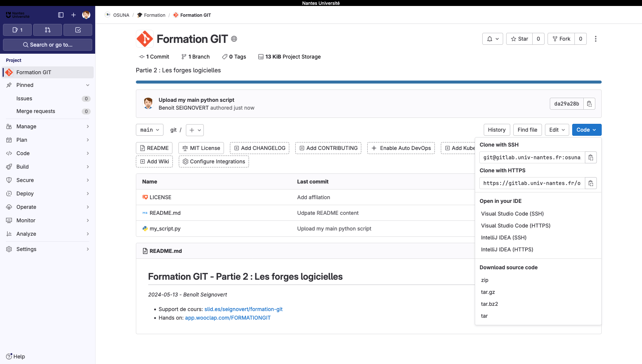Open the add file plus dropdown
The width and height of the screenshot is (642, 364).
(x=195, y=130)
